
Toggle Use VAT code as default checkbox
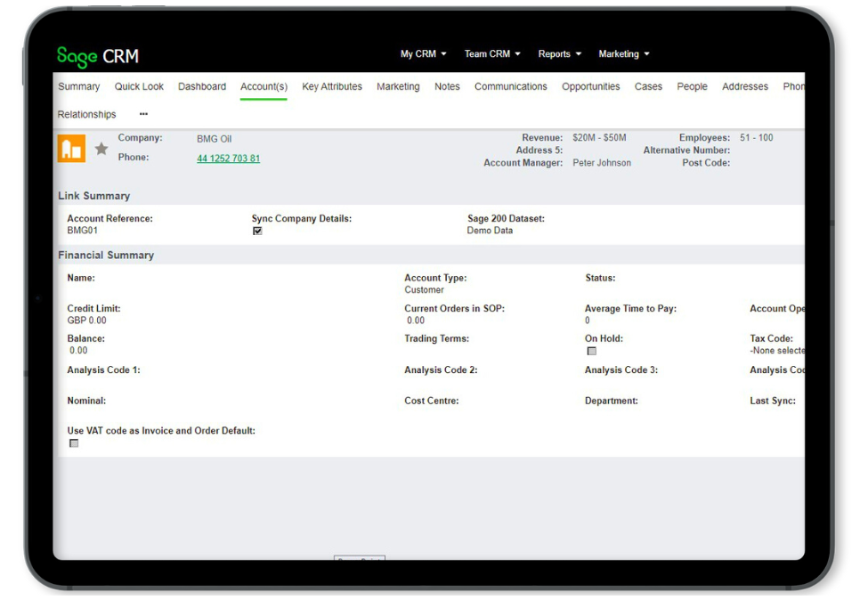(x=74, y=443)
